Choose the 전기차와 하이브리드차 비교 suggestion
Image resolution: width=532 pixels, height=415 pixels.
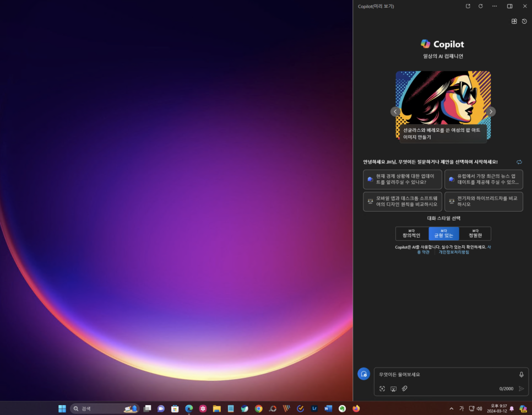(484, 201)
